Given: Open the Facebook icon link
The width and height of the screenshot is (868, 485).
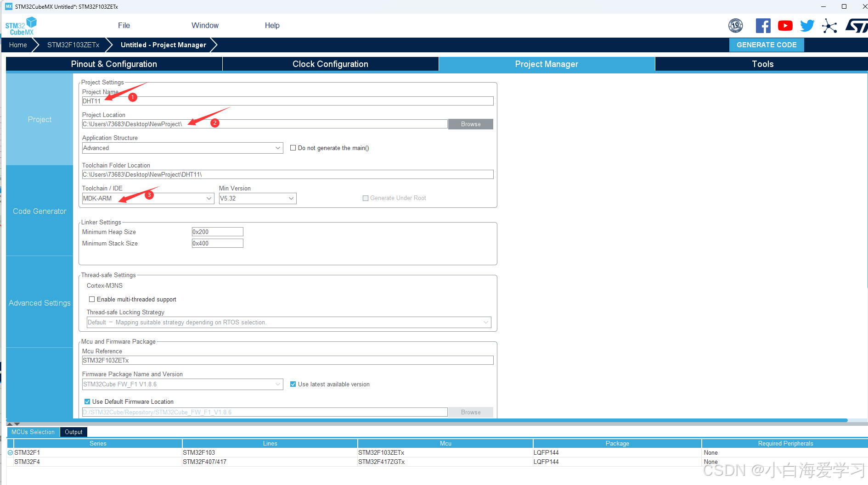Looking at the screenshot, I should click(763, 26).
